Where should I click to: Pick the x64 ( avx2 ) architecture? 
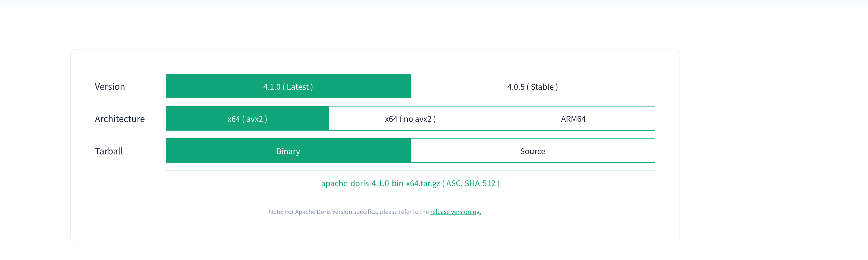click(x=247, y=118)
